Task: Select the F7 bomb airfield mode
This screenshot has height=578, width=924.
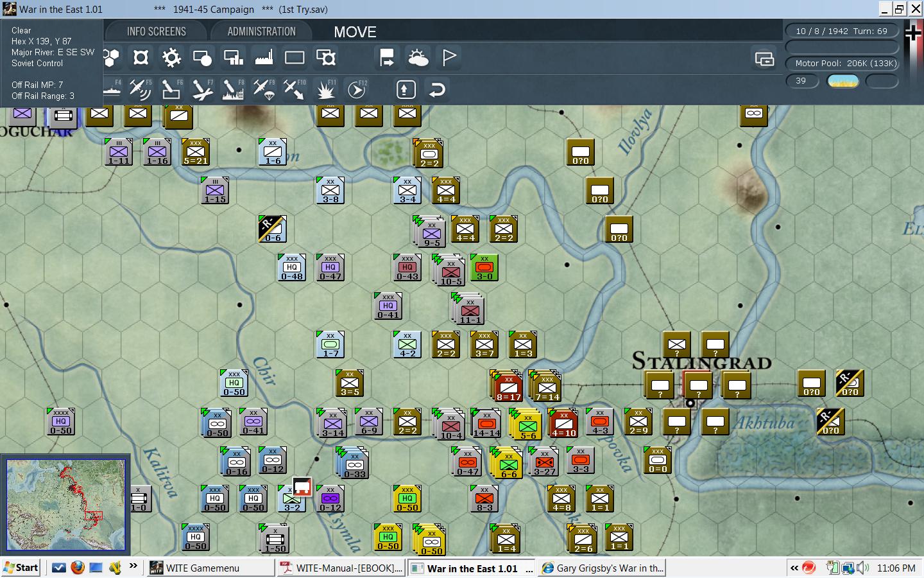Action: (202, 89)
